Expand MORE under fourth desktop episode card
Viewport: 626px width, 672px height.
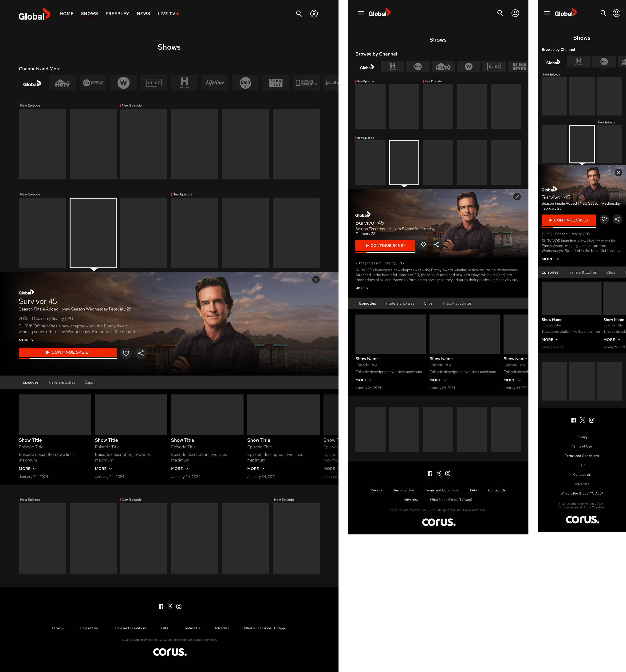coord(256,469)
